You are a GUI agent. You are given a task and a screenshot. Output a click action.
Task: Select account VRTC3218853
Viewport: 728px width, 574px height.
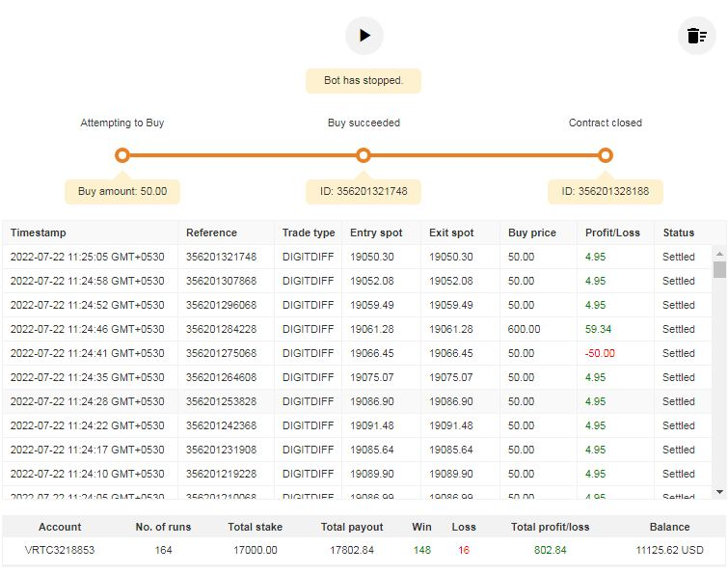[60, 550]
